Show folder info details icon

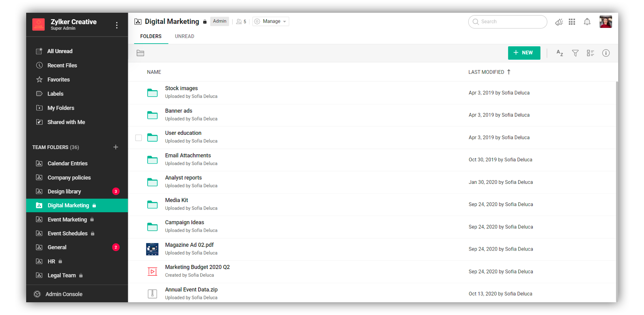(x=606, y=53)
